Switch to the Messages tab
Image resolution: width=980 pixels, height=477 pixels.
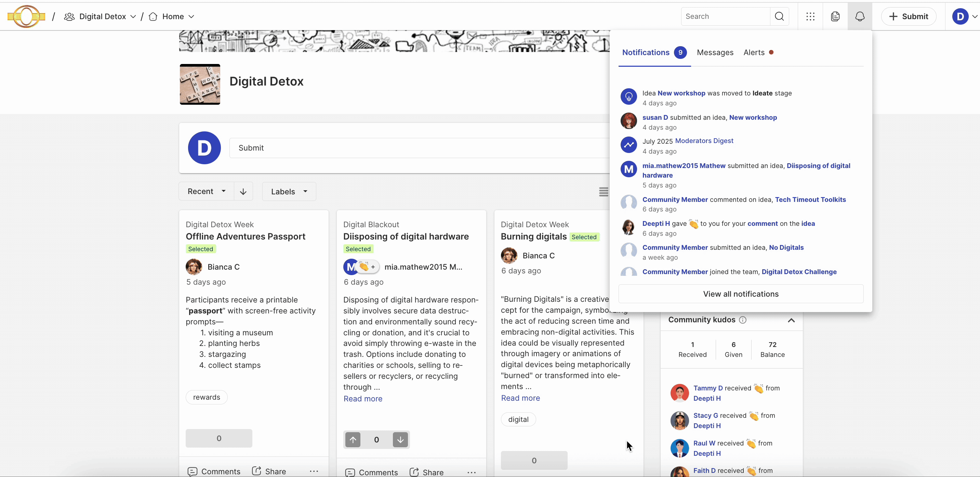point(715,53)
